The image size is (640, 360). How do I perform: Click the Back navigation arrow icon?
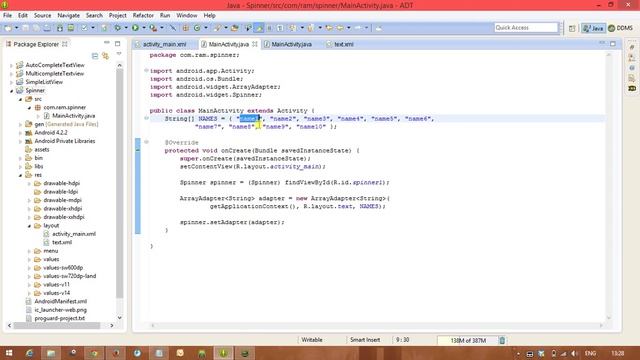(x=340, y=28)
